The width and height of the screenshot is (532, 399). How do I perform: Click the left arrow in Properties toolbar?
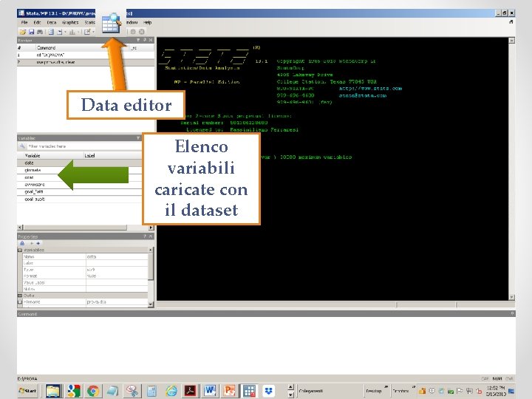32,243
